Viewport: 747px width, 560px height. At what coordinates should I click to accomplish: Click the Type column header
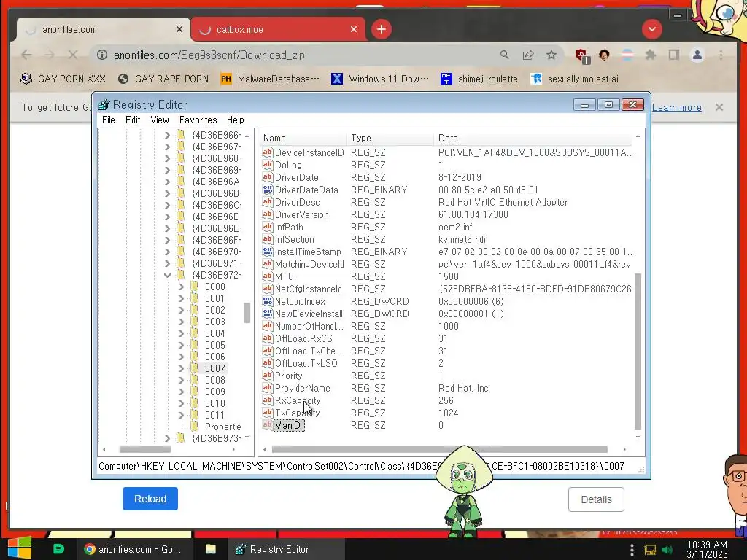390,138
